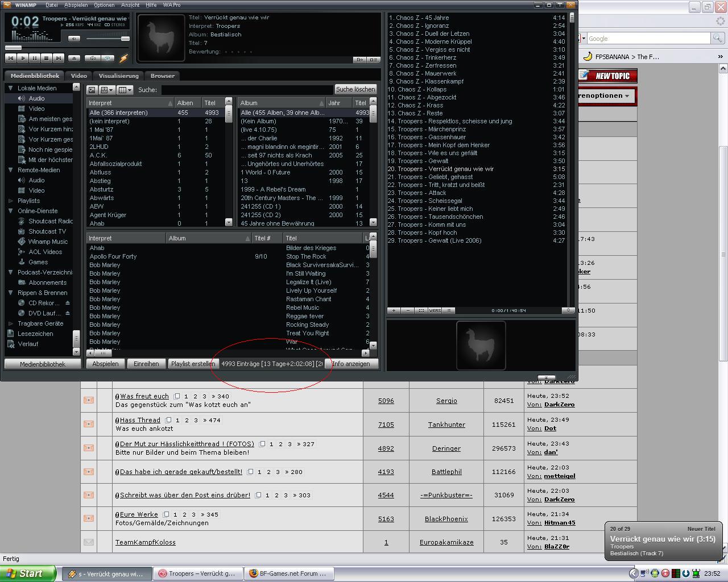Click the Eject/open file button
Screen dimensions: 728x582
74,58
